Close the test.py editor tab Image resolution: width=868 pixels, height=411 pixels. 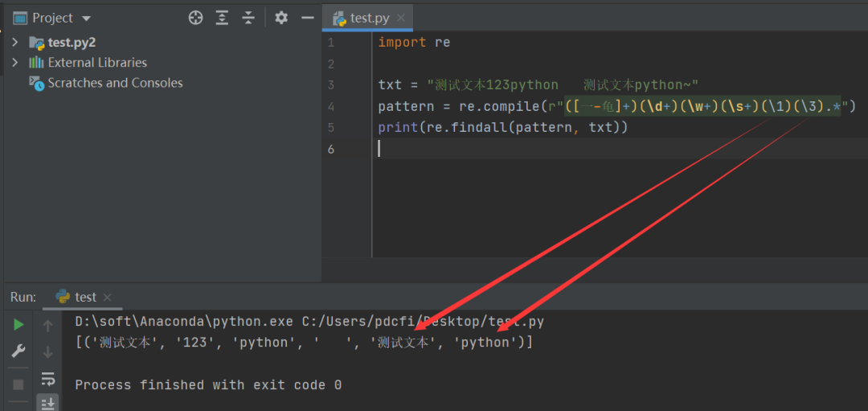(401, 18)
